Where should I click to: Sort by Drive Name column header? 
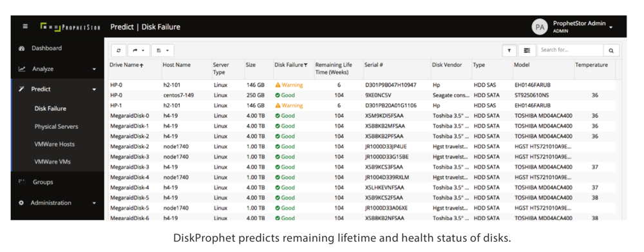(126, 65)
